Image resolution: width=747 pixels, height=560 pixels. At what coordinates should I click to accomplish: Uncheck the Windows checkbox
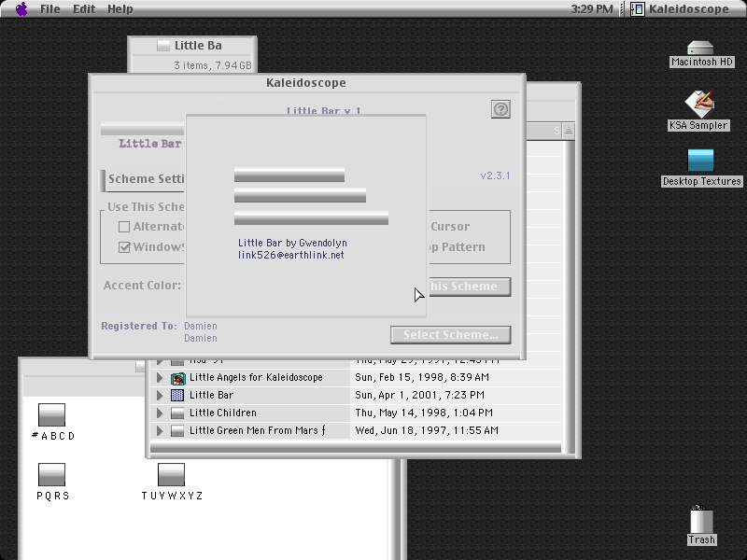tap(124, 247)
